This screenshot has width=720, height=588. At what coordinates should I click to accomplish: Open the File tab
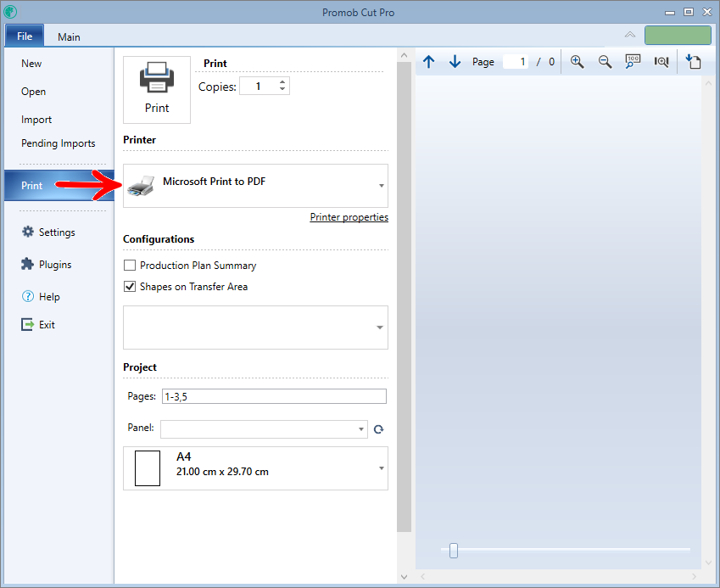tap(25, 36)
